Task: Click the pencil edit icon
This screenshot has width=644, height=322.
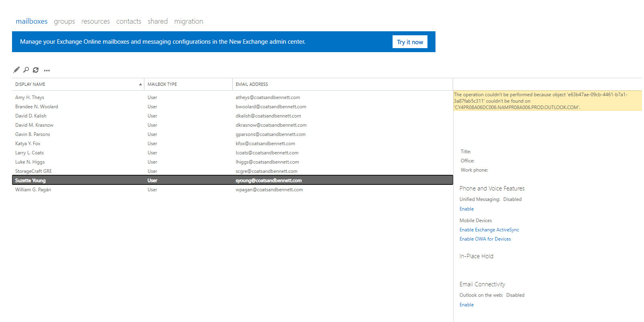Action: pyautogui.click(x=16, y=70)
